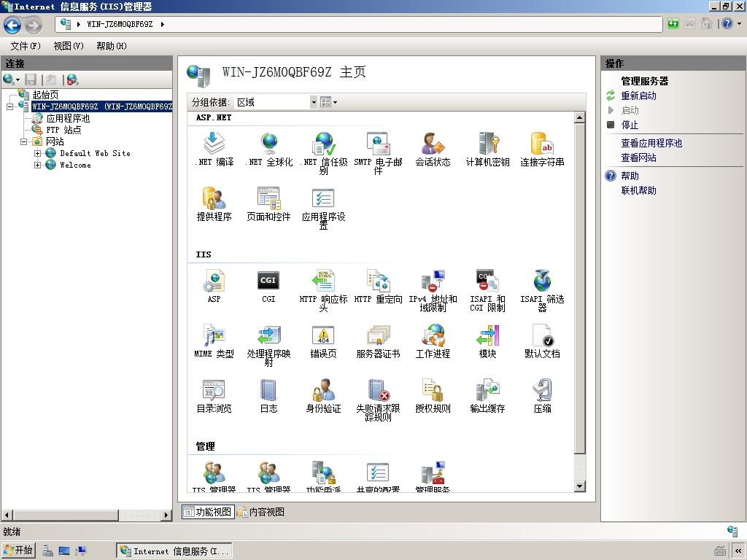747x560 pixels.
Task: Open the .NET 编译 feature icon
Action: point(214,149)
